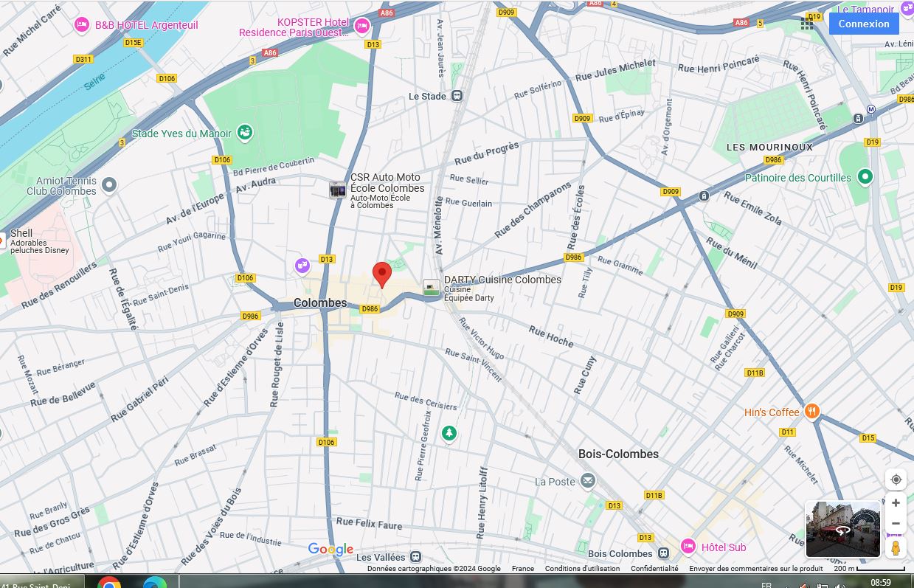
Task: Open the Google apps grid menu
Action: coord(807,24)
